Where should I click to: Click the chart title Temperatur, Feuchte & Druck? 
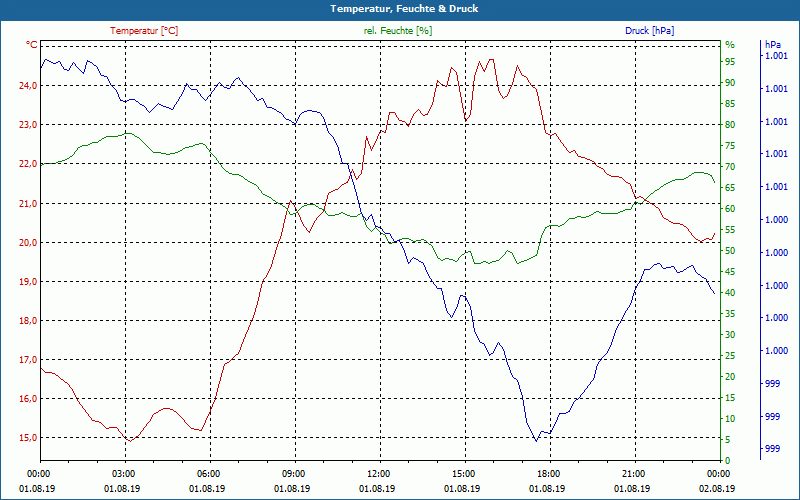pyautogui.click(x=404, y=9)
